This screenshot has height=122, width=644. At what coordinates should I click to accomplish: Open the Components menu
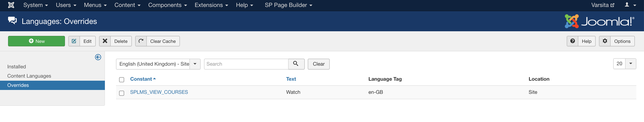tap(168, 5)
